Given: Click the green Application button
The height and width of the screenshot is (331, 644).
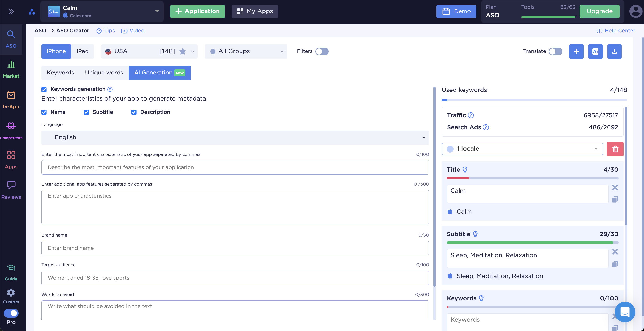Looking at the screenshot, I should point(197,11).
